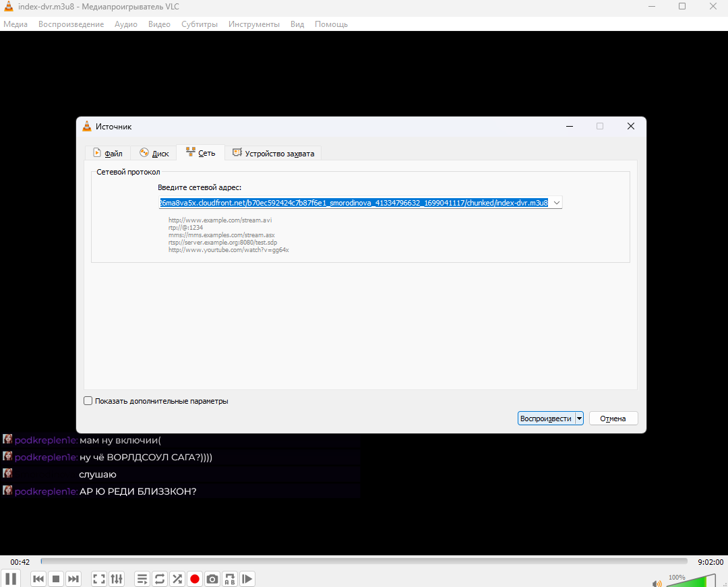728x587 pixels.
Task: Close the VLC main window
Action: pyautogui.click(x=713, y=7)
